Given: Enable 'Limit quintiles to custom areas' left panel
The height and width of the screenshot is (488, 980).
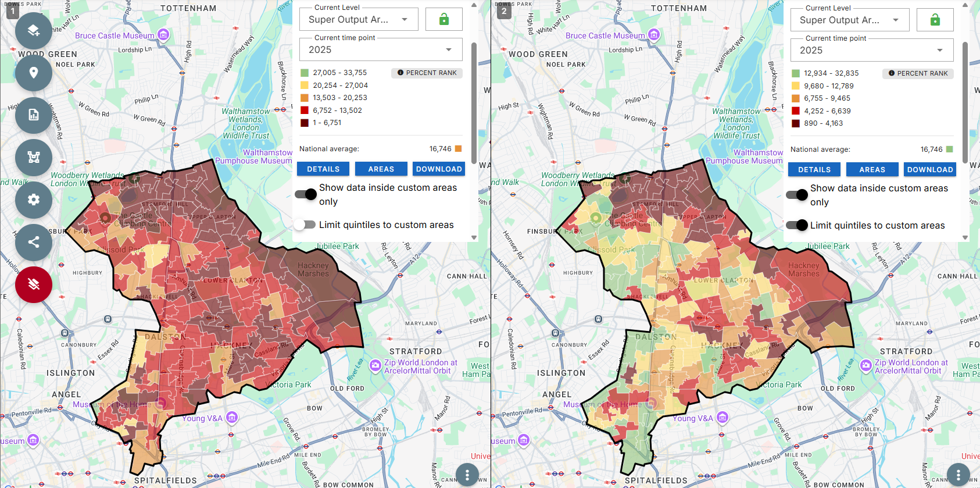Looking at the screenshot, I should click(305, 225).
